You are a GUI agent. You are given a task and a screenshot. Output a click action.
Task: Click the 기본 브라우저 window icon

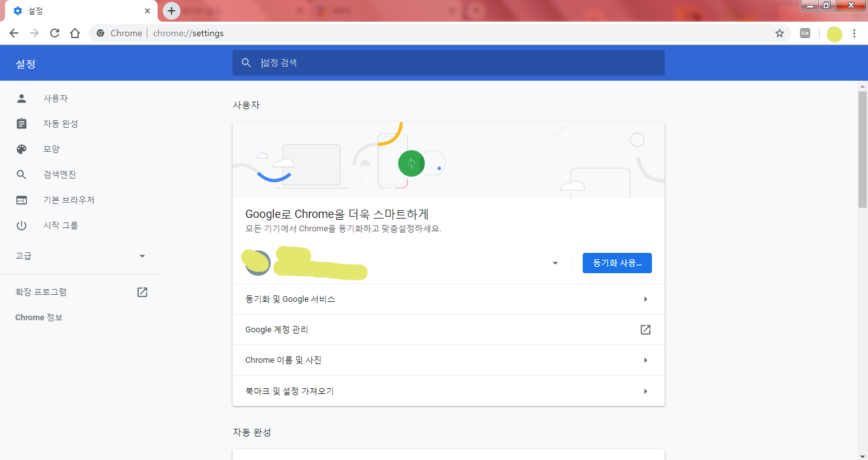22,200
